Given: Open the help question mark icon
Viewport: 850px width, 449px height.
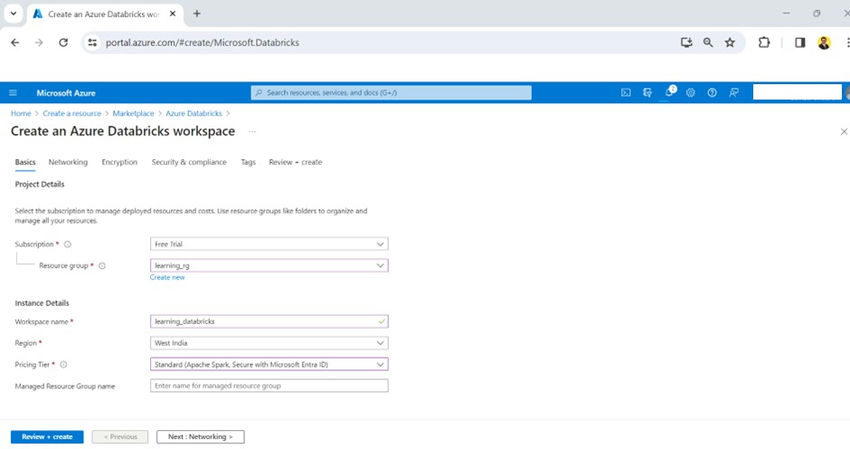Looking at the screenshot, I should pyautogui.click(x=712, y=93).
